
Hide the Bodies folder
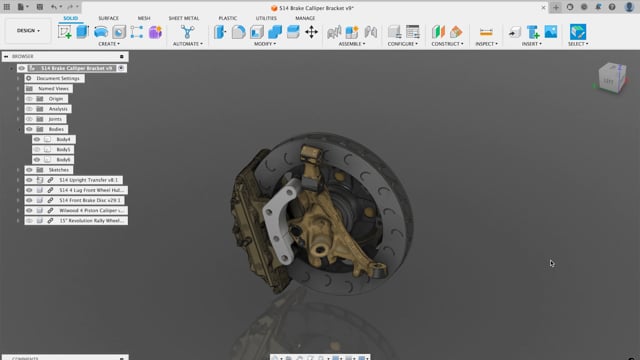(x=29, y=129)
